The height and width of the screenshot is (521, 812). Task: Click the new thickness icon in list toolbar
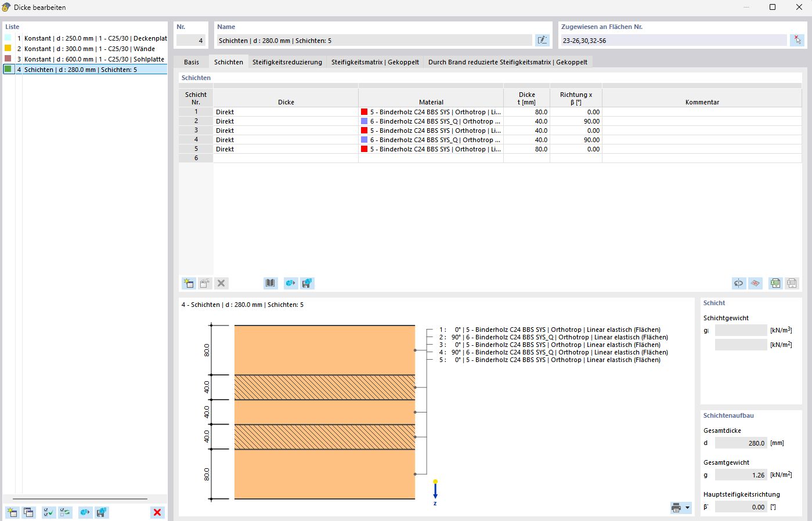point(12,512)
